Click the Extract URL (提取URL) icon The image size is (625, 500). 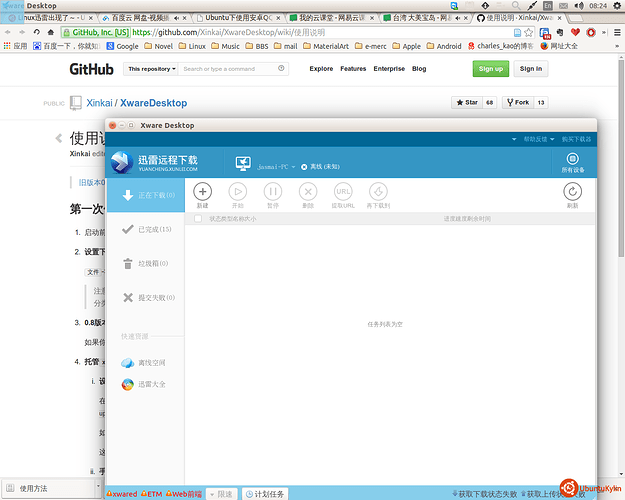(x=343, y=192)
